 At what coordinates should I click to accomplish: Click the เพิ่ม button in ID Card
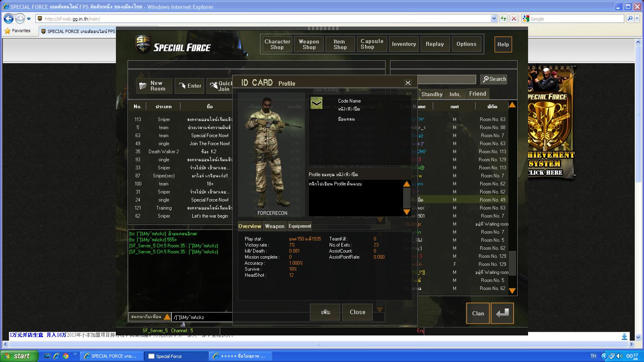point(326,312)
